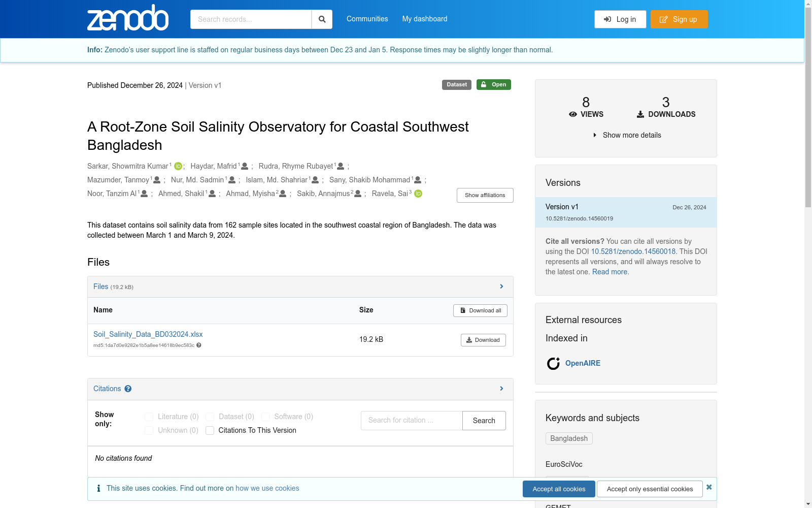Viewport: 812px width, 508px height.
Task: Click the person icon next to Sakib, Annajmus
Action: coord(358,194)
